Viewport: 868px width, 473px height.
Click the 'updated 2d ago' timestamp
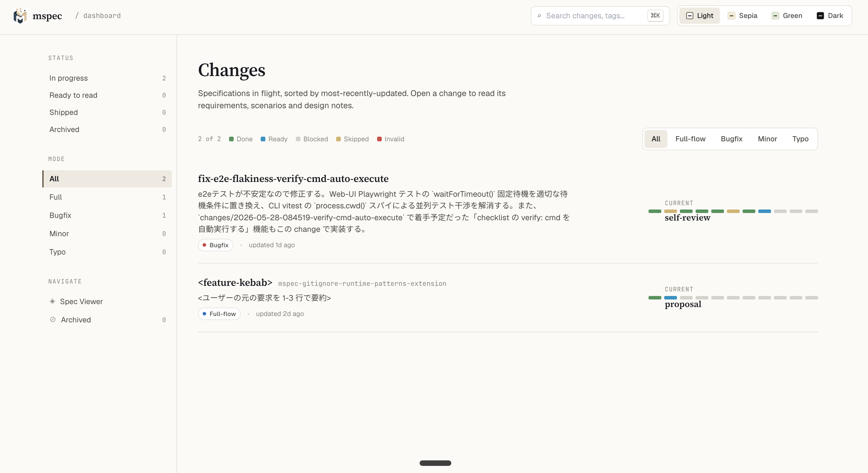pyautogui.click(x=280, y=314)
